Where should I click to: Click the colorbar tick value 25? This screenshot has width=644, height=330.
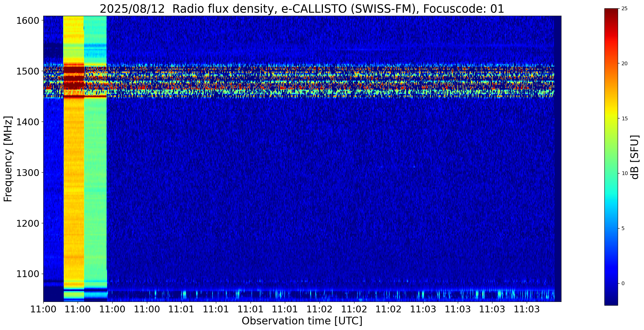(625, 9)
